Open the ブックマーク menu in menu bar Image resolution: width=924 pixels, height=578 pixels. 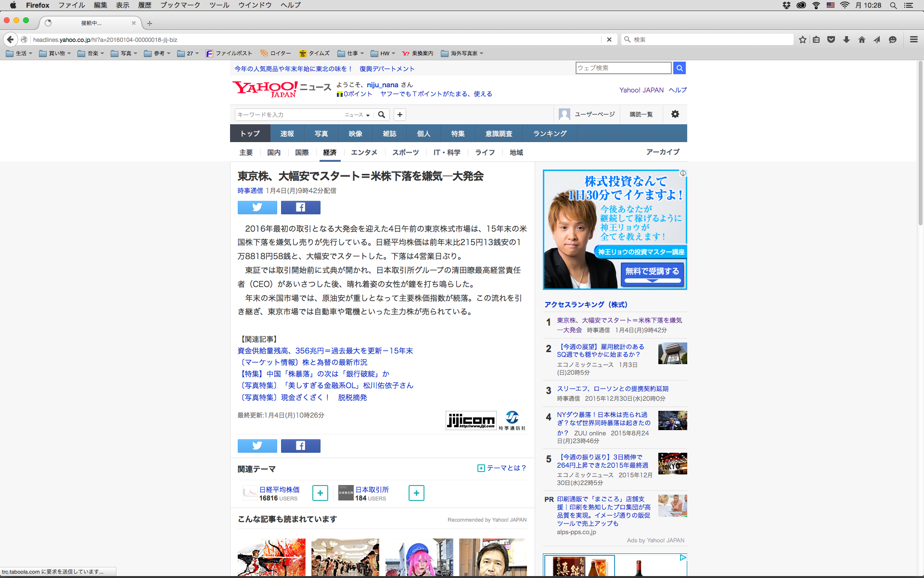pyautogui.click(x=180, y=5)
